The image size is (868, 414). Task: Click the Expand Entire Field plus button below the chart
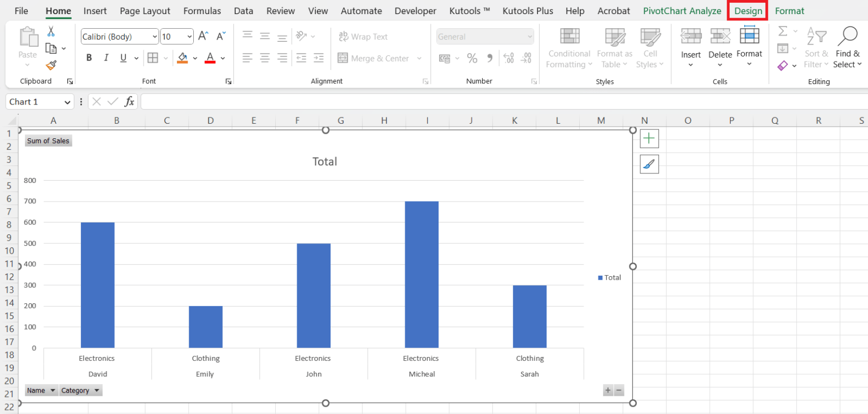point(607,390)
